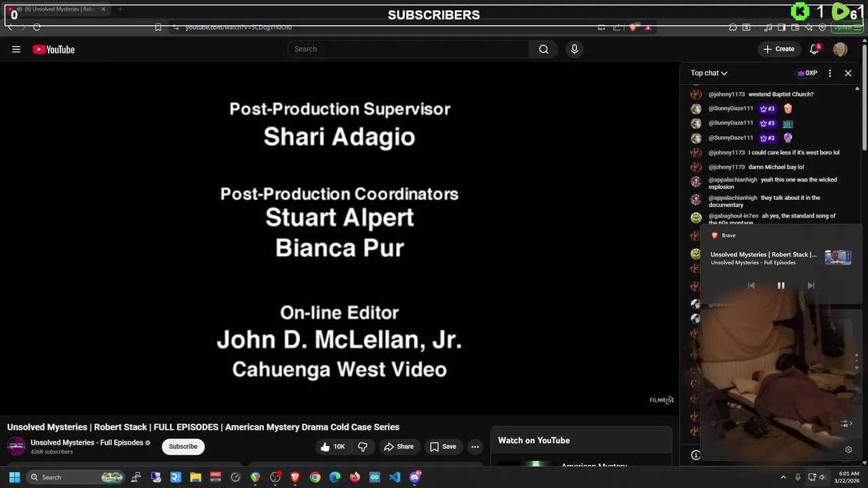Open more actions ellipsis under video
Image resolution: width=868 pixels, height=488 pixels.
pos(475,447)
